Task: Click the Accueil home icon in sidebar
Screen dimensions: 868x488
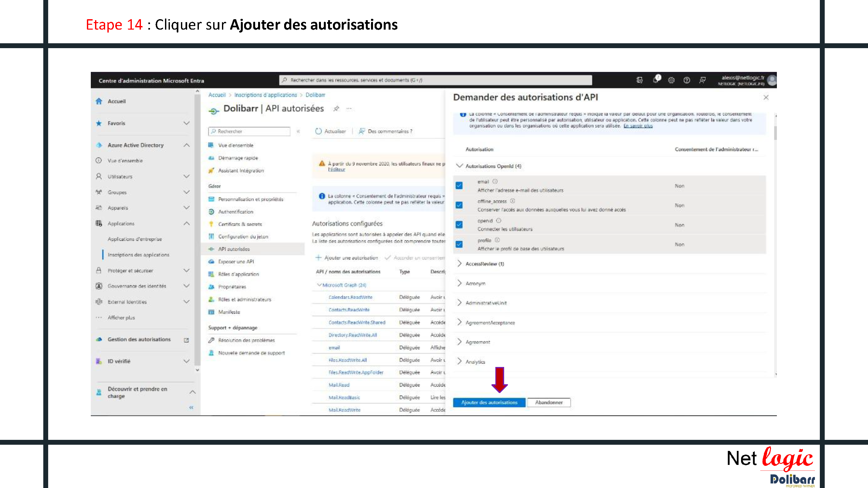Action: 99,101
